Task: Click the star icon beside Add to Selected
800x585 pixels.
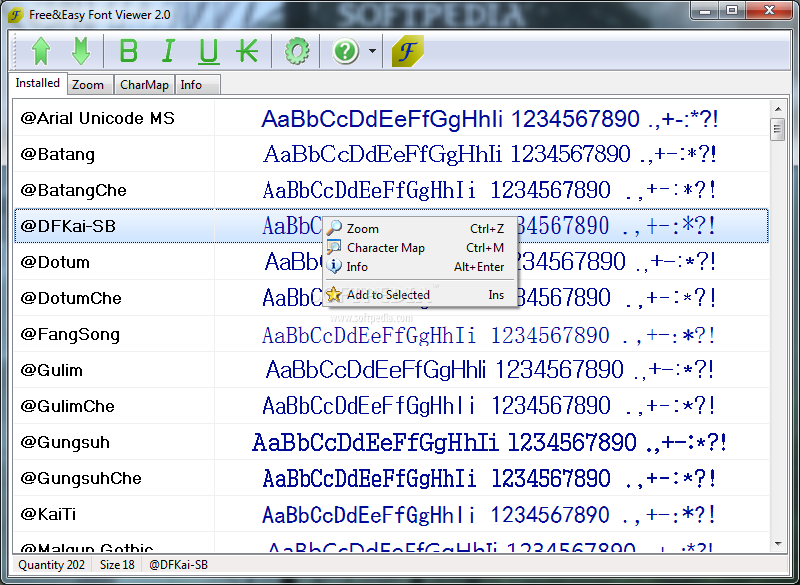Action: pos(334,294)
